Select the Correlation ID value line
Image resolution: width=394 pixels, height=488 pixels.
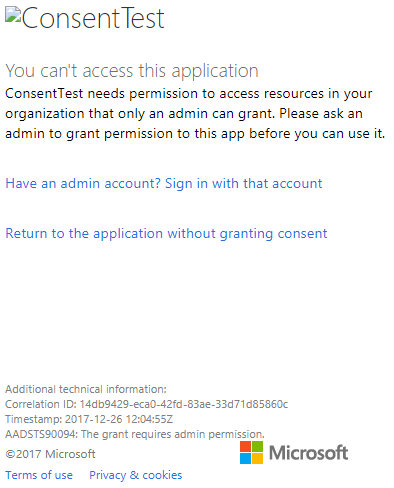pos(147,404)
